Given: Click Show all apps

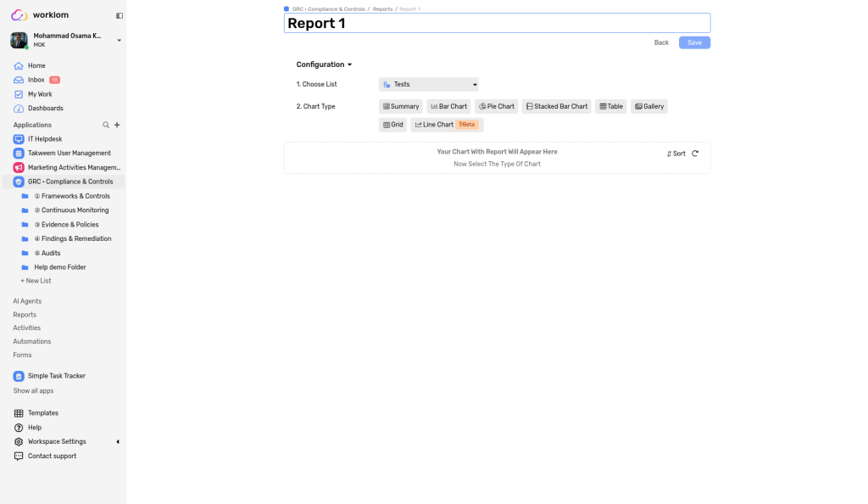Looking at the screenshot, I should (x=33, y=391).
